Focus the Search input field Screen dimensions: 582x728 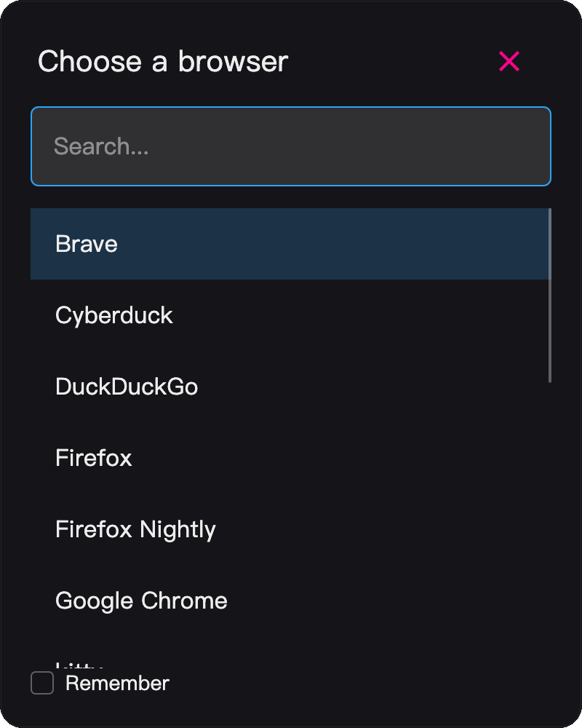pyautogui.click(x=291, y=146)
